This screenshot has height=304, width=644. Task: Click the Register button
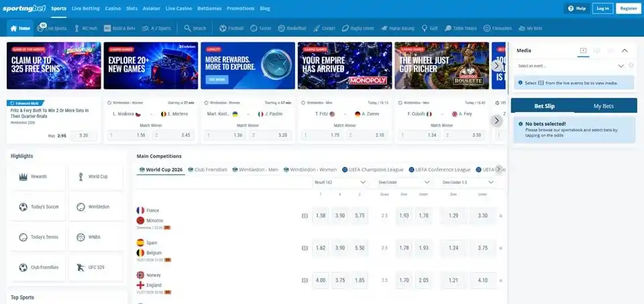coord(629,8)
